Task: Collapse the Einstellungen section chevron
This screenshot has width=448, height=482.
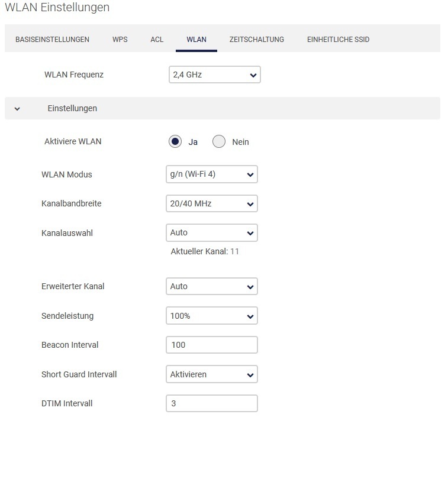Action: point(17,109)
